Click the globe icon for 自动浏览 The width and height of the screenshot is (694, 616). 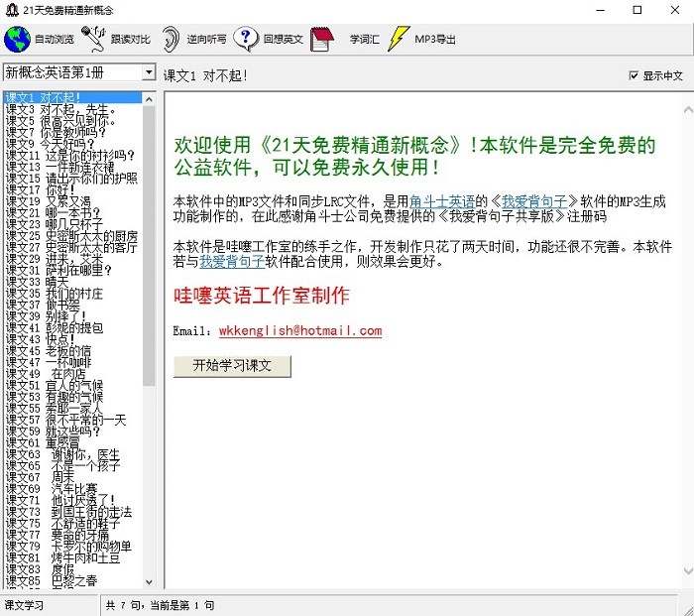pos(17,40)
